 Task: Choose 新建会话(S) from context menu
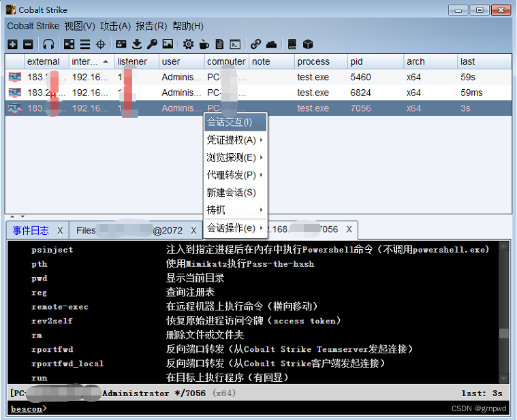tap(235, 193)
